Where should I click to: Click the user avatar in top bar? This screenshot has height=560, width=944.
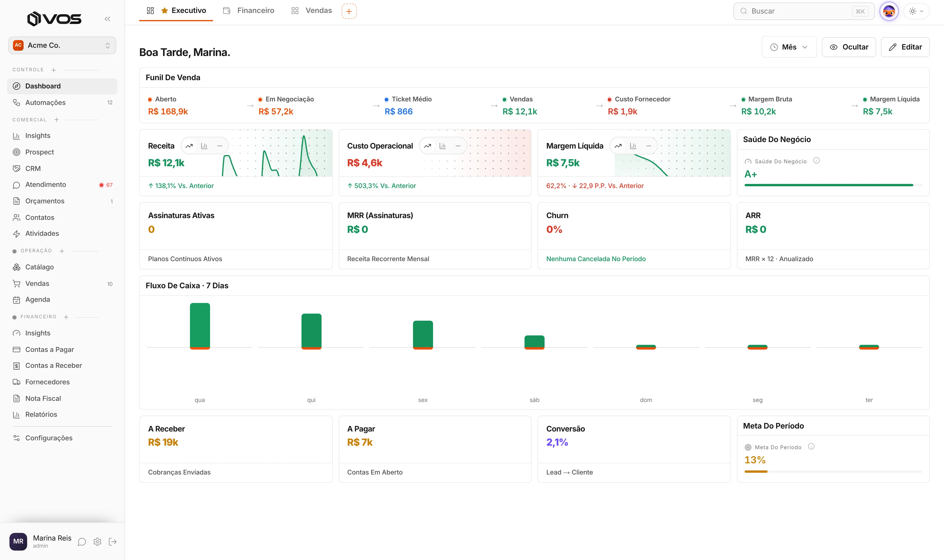click(x=889, y=11)
